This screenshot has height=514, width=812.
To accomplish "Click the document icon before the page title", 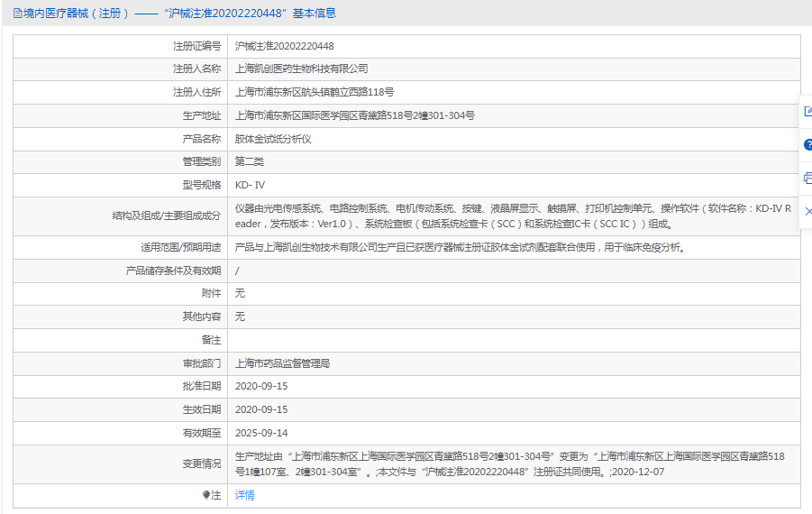I will [18, 14].
